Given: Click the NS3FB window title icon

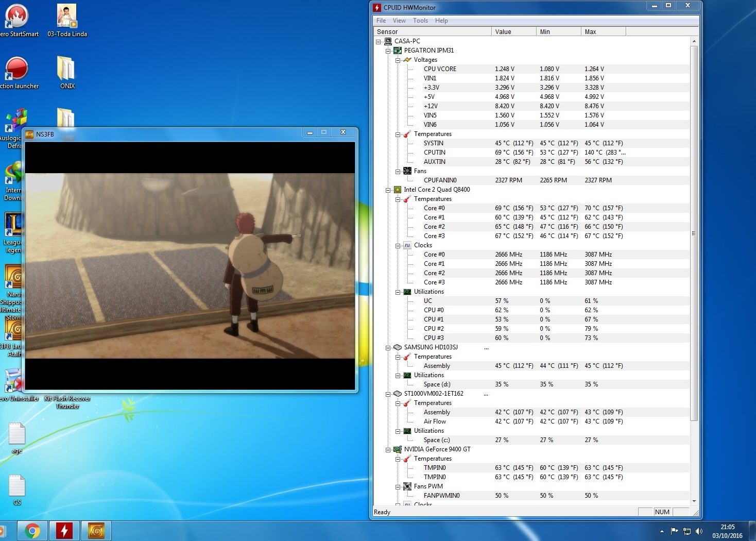Looking at the screenshot, I should click(29, 134).
